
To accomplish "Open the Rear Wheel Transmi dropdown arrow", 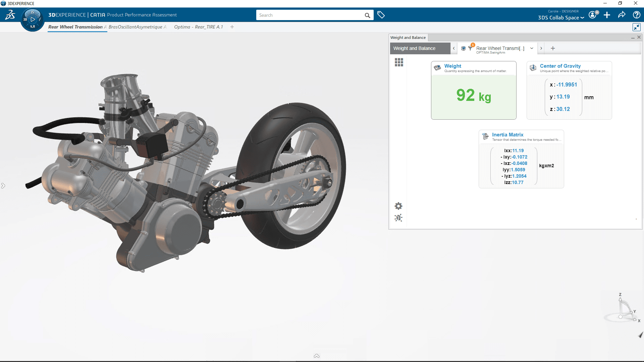I will pyautogui.click(x=532, y=48).
